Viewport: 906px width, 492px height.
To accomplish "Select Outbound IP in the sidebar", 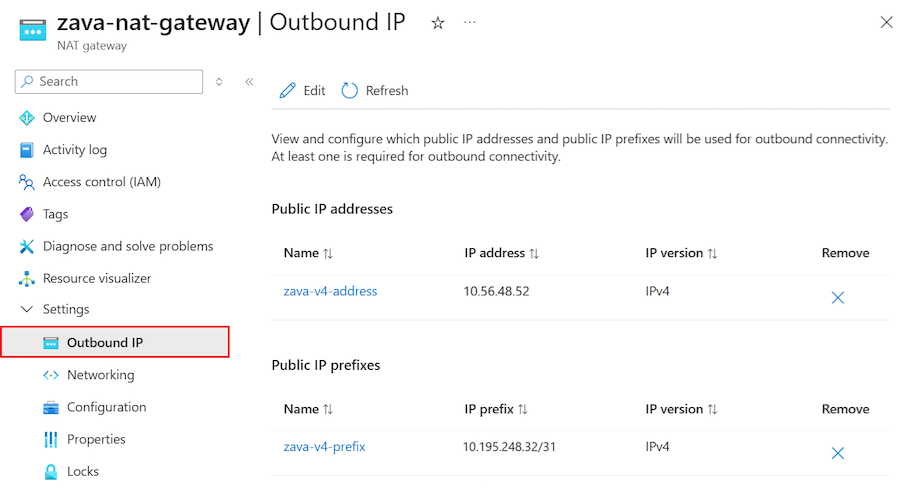I will pyautogui.click(x=115, y=342).
